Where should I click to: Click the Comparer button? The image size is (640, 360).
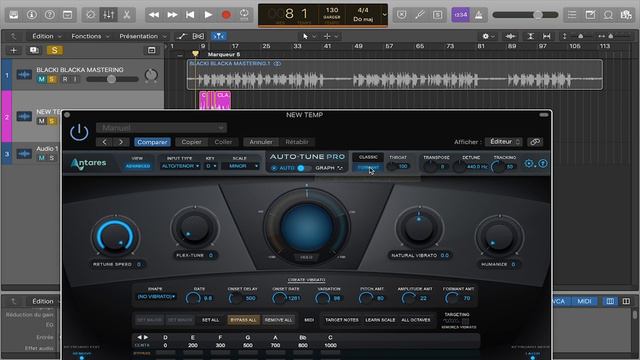coord(152,142)
